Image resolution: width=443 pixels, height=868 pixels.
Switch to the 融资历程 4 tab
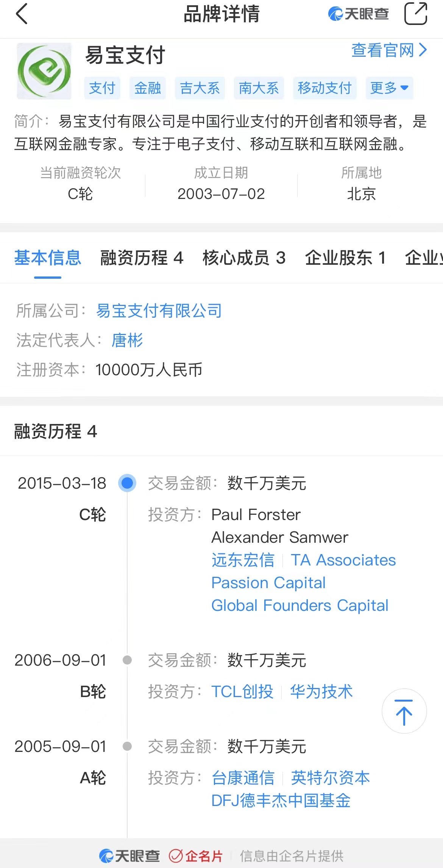(x=142, y=258)
